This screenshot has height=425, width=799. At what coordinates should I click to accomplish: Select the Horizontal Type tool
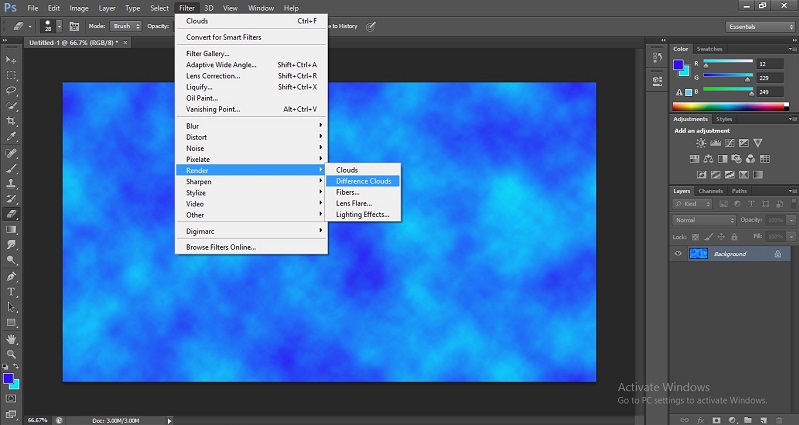(x=11, y=292)
